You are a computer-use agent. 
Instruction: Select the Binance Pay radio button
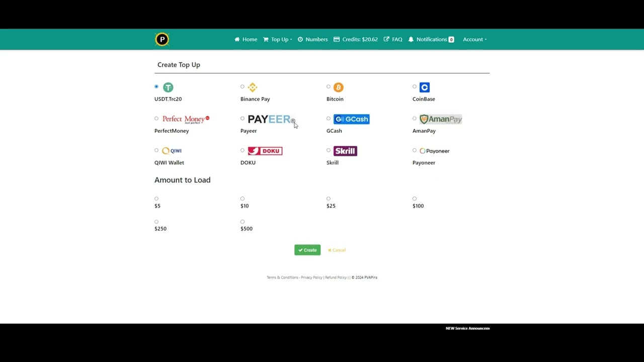243,86
